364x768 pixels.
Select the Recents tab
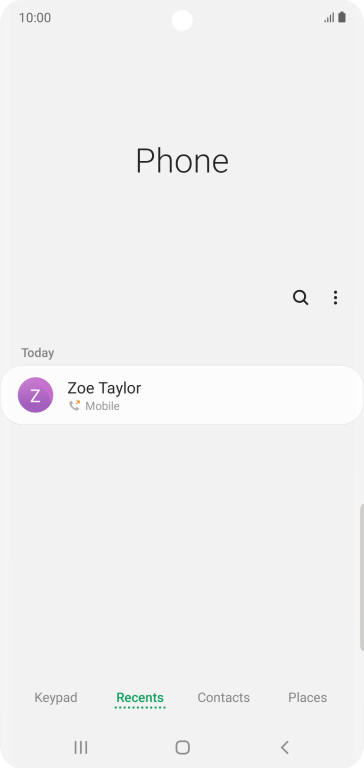140,697
